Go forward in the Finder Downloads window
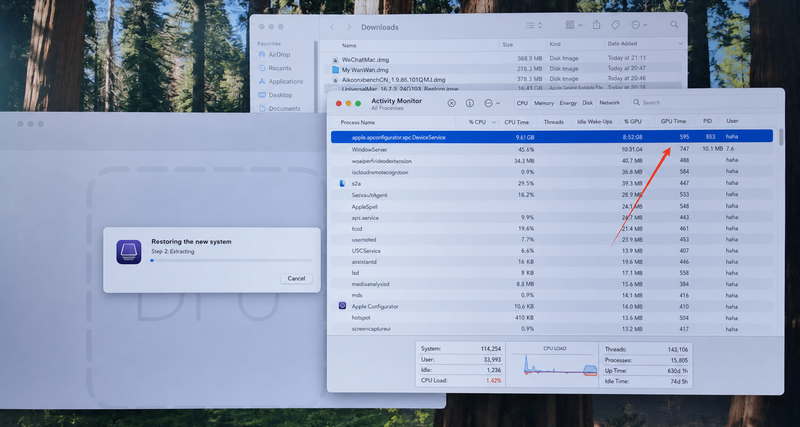The image size is (800, 427). click(349, 27)
